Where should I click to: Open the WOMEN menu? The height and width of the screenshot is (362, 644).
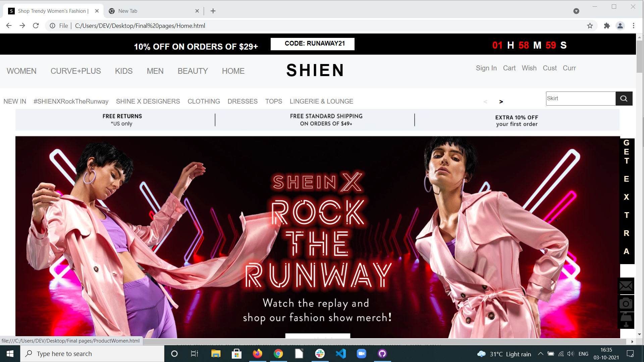tap(21, 71)
